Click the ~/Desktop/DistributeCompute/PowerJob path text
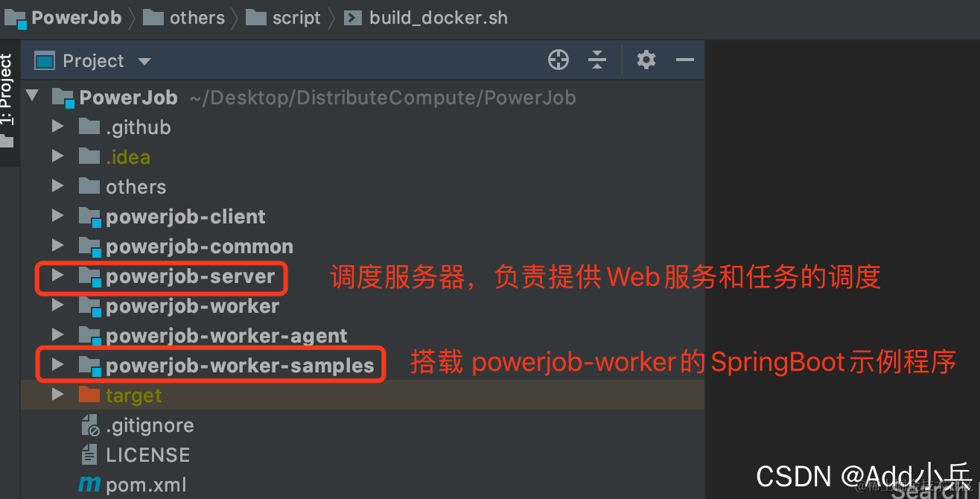Screen dimensions: 980x499 [x=383, y=98]
